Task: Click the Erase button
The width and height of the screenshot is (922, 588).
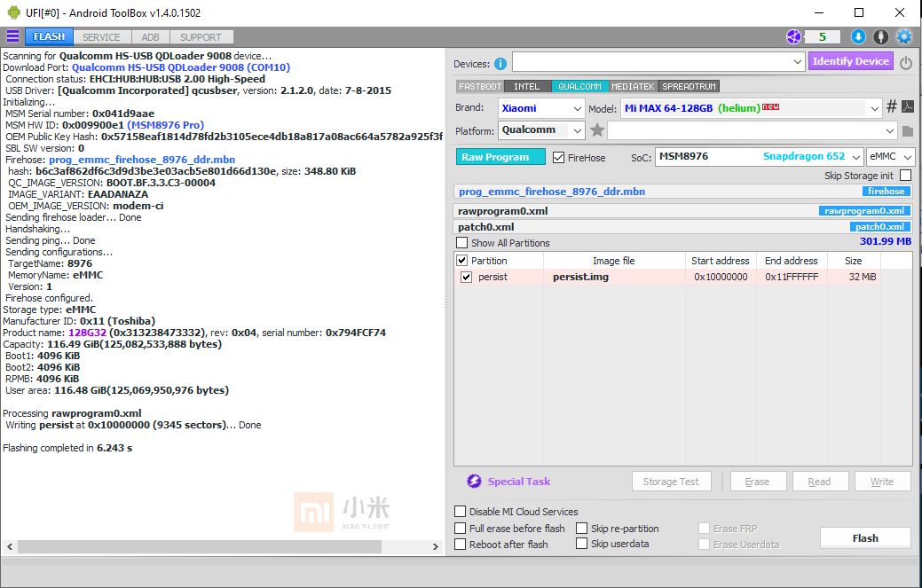Action: (x=757, y=481)
